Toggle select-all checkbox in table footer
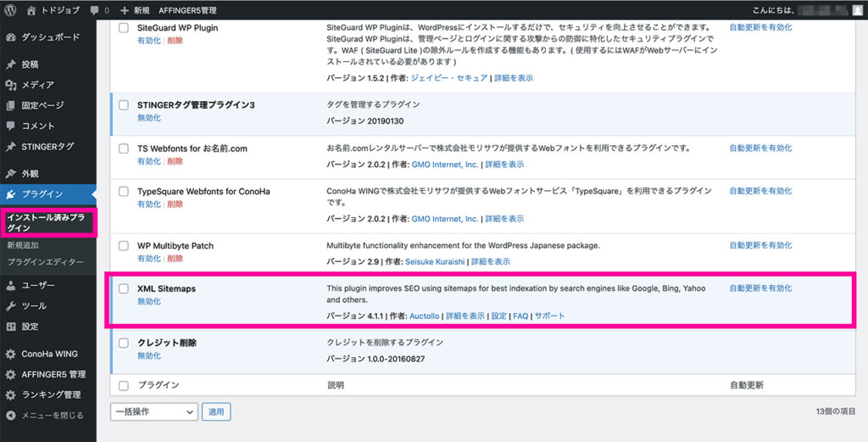The width and height of the screenshot is (868, 442). 124,385
